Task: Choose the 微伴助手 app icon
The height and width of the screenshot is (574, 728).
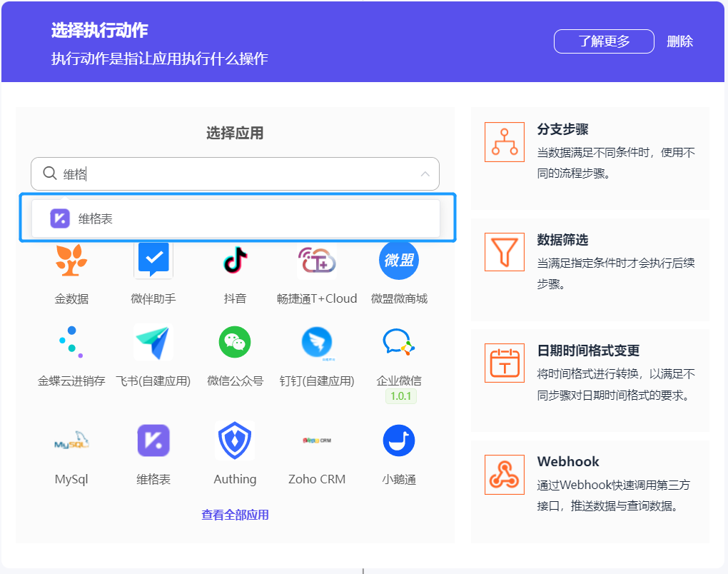Action: click(x=153, y=260)
